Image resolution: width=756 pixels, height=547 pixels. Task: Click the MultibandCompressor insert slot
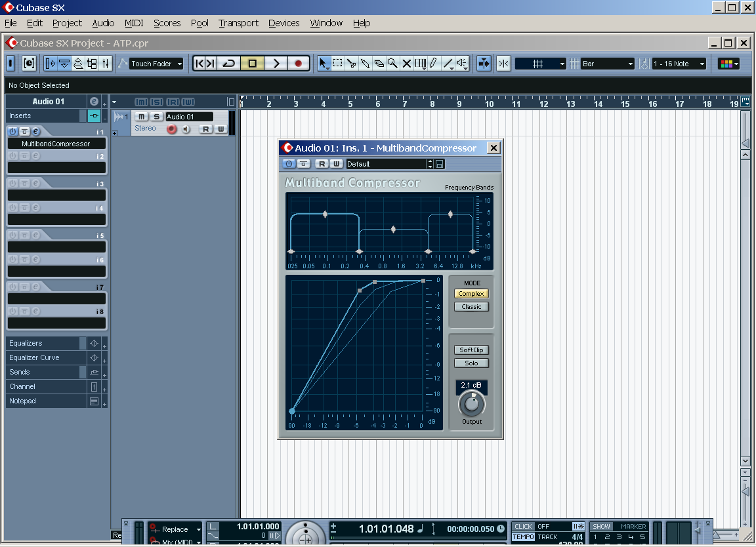point(56,144)
